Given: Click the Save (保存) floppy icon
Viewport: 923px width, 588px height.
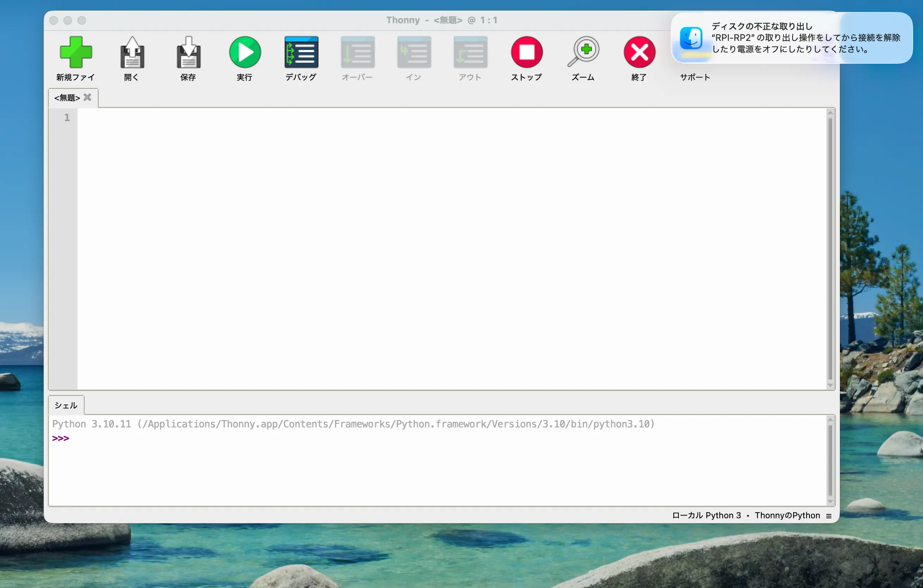Looking at the screenshot, I should pyautogui.click(x=188, y=52).
